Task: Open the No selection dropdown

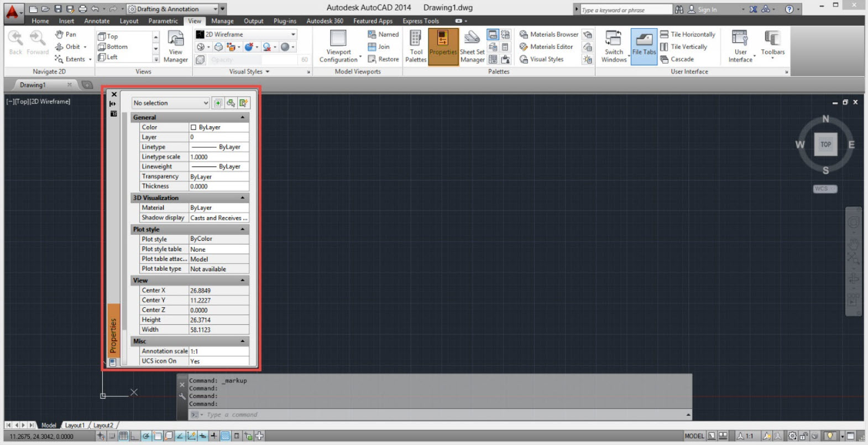Action: click(x=170, y=103)
